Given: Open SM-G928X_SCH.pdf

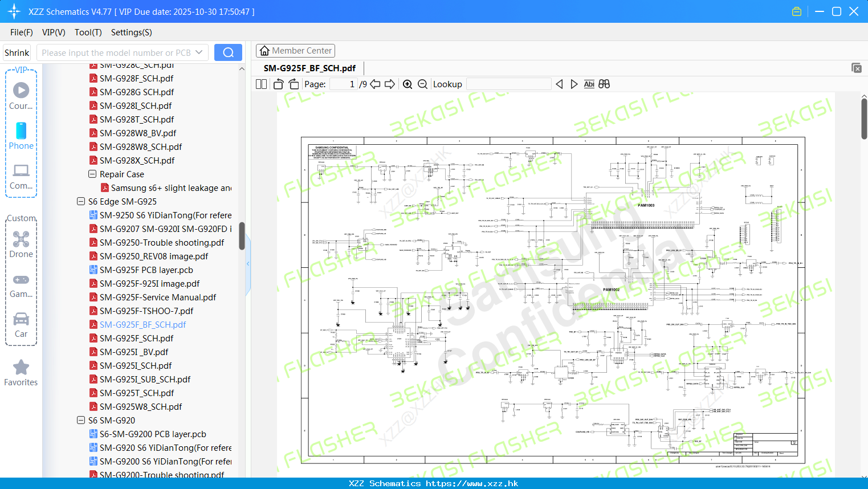Looking at the screenshot, I should pos(137,160).
